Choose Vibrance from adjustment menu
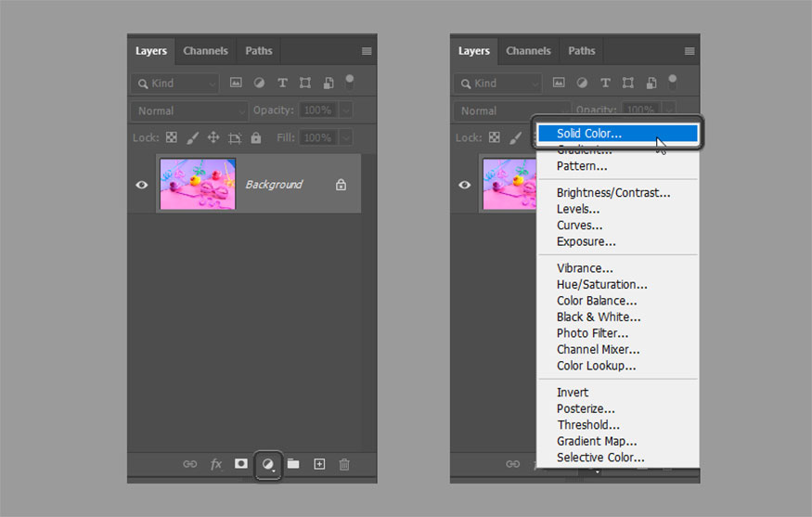This screenshot has width=812, height=517. click(617, 268)
